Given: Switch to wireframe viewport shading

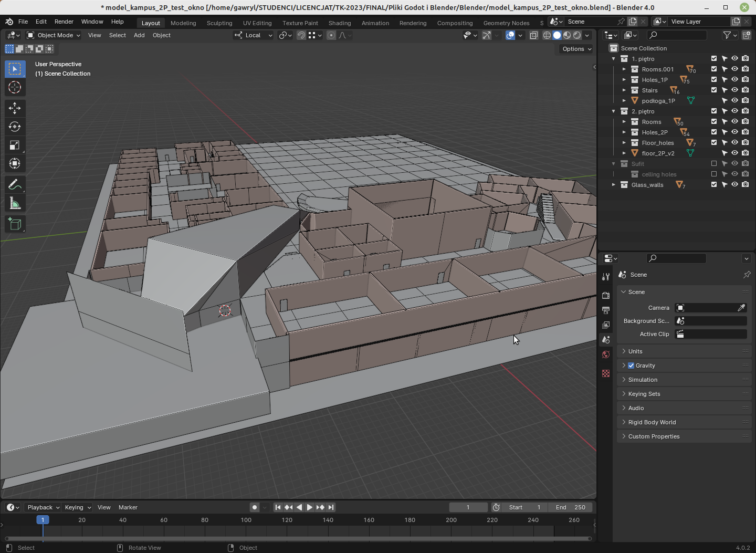Looking at the screenshot, I should [x=547, y=35].
